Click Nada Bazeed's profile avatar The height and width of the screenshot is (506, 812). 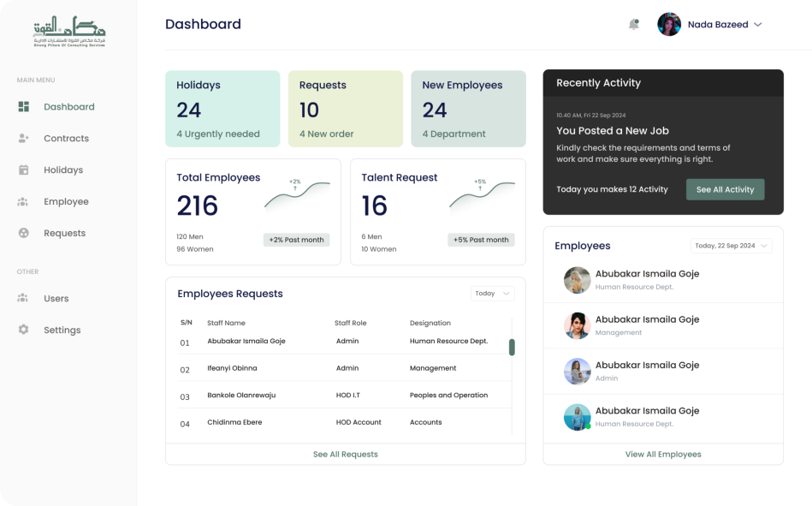(x=669, y=25)
